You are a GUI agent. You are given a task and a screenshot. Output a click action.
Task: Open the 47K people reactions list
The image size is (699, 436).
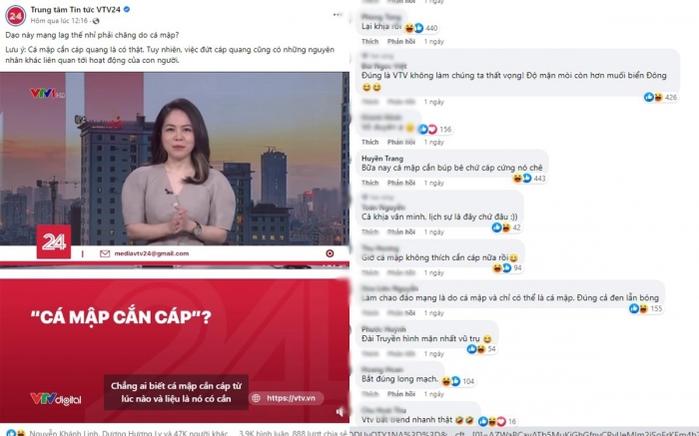click(129, 432)
